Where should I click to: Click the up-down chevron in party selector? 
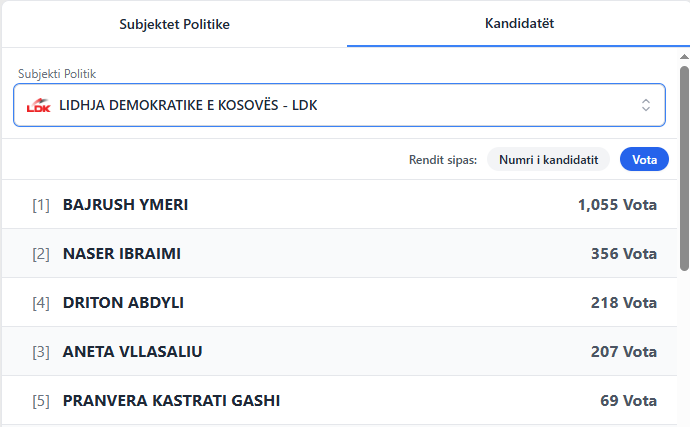(646, 105)
